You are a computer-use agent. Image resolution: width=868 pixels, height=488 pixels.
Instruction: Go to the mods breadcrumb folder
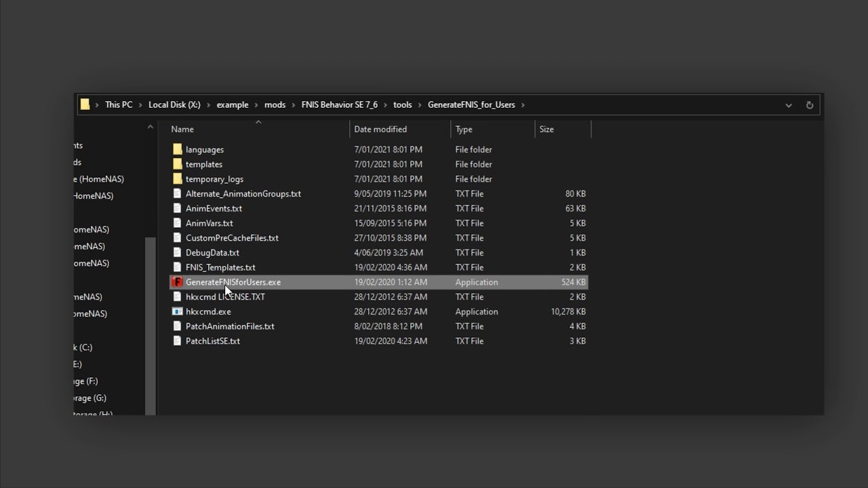point(275,105)
